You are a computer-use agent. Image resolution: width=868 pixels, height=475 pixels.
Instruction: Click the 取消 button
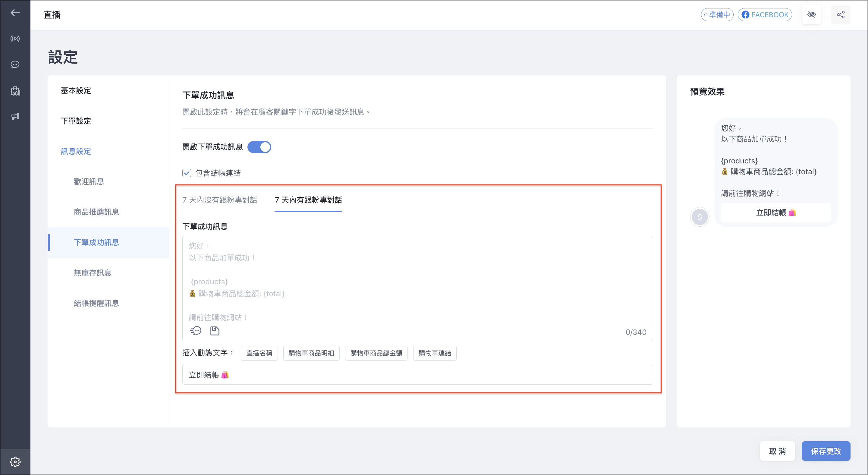(777, 451)
